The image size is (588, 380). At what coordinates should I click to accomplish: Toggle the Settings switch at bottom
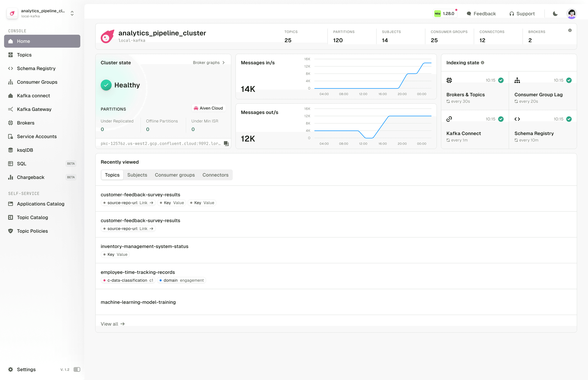click(x=77, y=369)
